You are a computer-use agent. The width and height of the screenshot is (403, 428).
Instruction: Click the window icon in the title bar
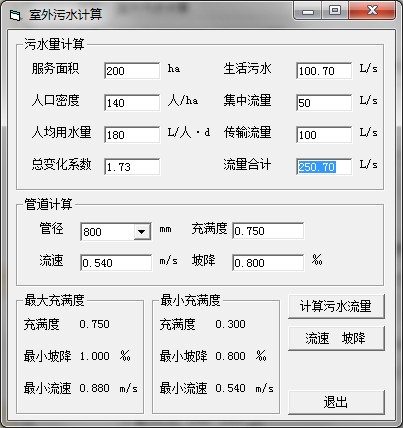(14, 15)
